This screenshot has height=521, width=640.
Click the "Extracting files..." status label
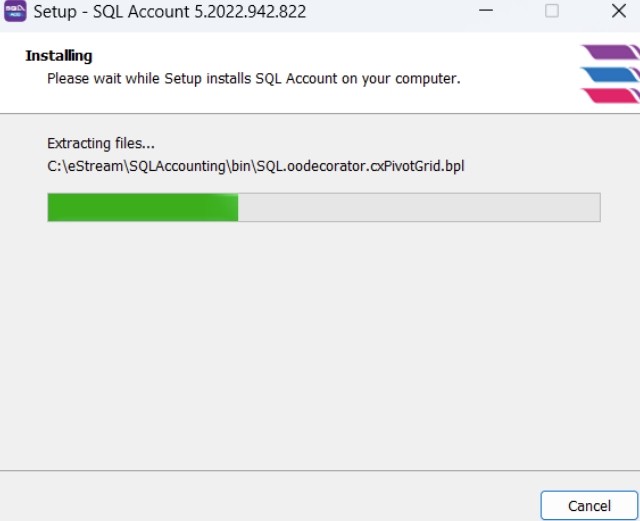click(x=101, y=144)
